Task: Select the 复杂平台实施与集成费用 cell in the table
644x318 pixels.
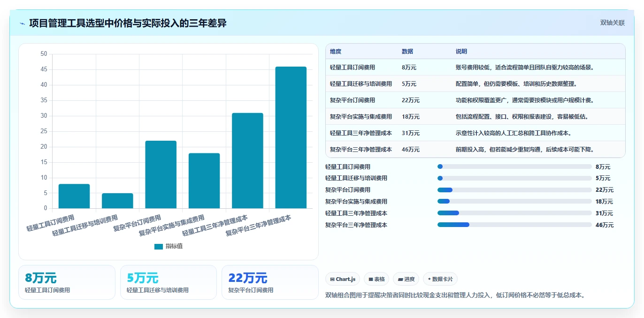Action: [361, 117]
